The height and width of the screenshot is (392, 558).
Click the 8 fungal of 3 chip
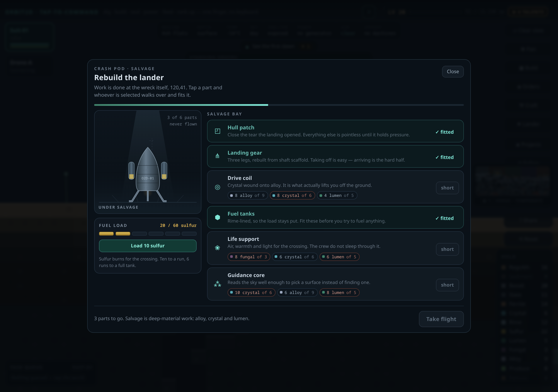click(x=249, y=257)
